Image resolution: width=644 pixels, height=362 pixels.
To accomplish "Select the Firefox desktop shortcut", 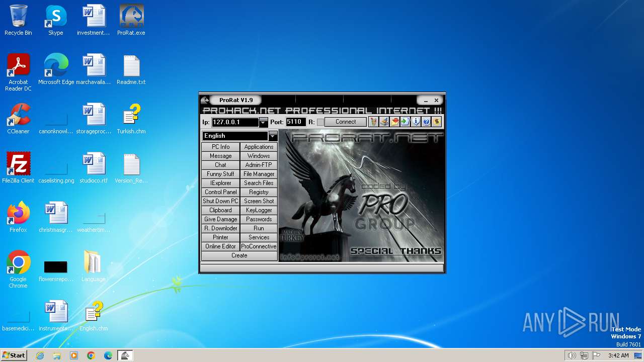I will (18, 217).
